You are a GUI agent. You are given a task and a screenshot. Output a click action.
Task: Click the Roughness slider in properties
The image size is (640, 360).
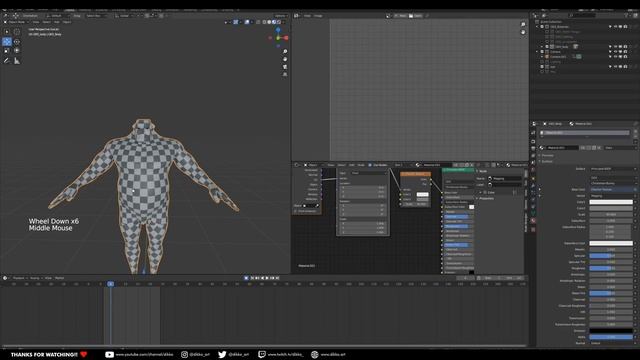[611, 268]
